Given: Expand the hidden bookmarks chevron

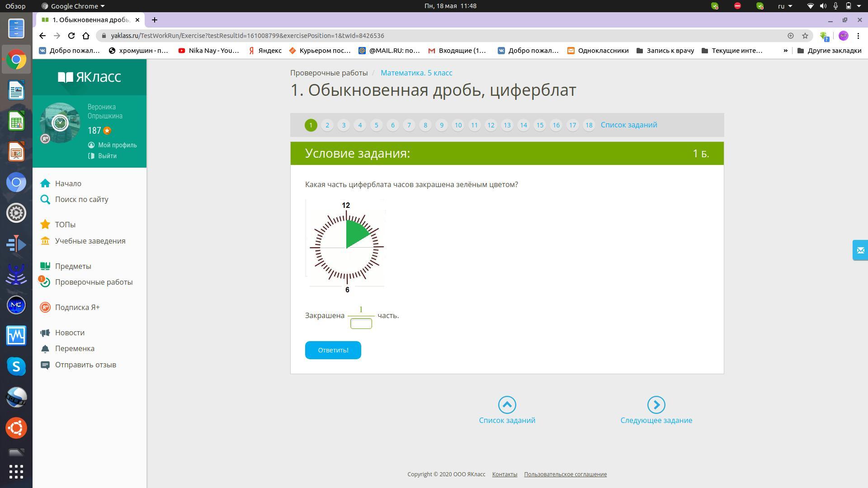Looking at the screenshot, I should [785, 51].
